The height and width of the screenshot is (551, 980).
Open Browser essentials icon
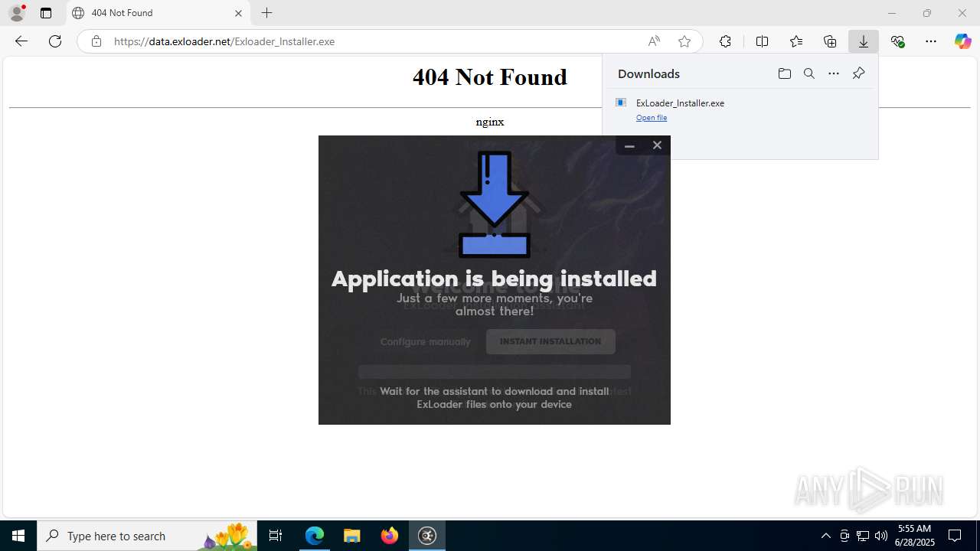(897, 41)
